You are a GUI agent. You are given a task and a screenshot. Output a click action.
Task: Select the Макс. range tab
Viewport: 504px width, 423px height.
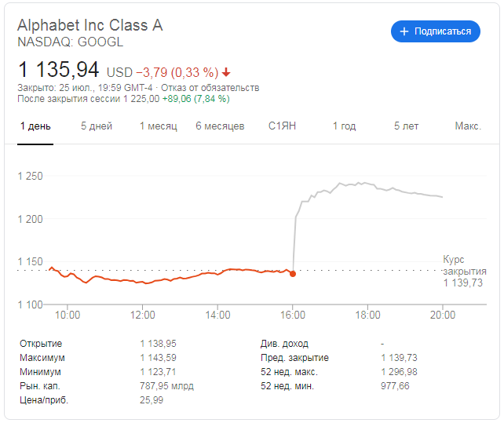tap(468, 126)
